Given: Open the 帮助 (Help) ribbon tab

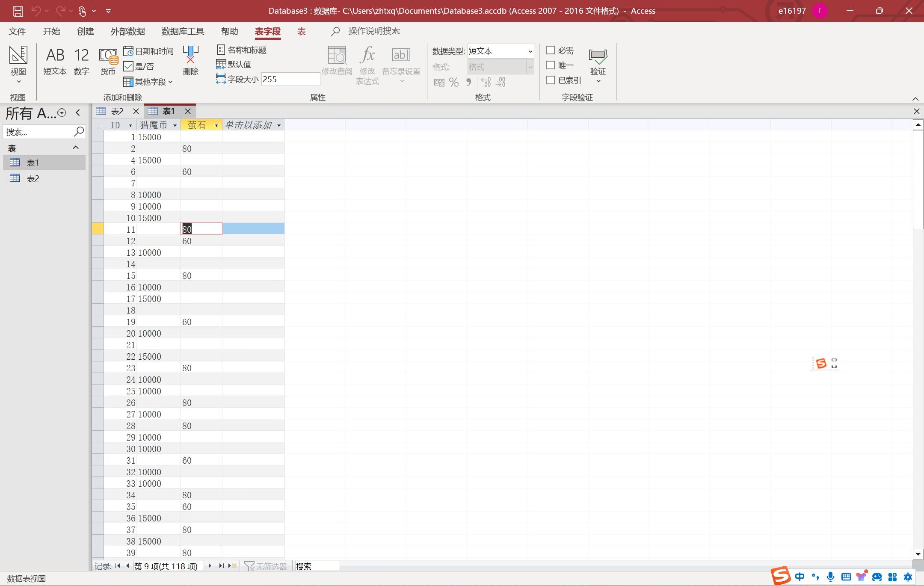Looking at the screenshot, I should [x=229, y=31].
